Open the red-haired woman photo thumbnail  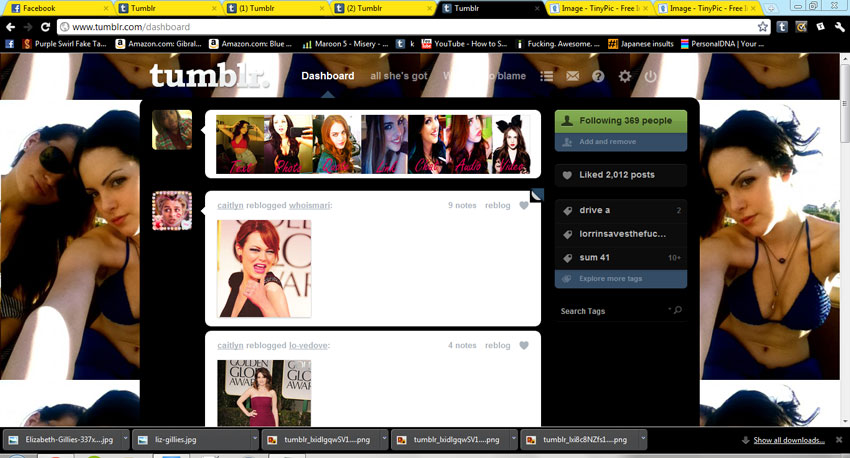point(264,268)
